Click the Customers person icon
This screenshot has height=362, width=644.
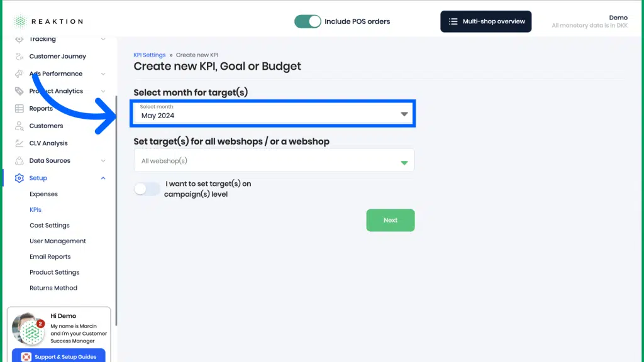[19, 126]
